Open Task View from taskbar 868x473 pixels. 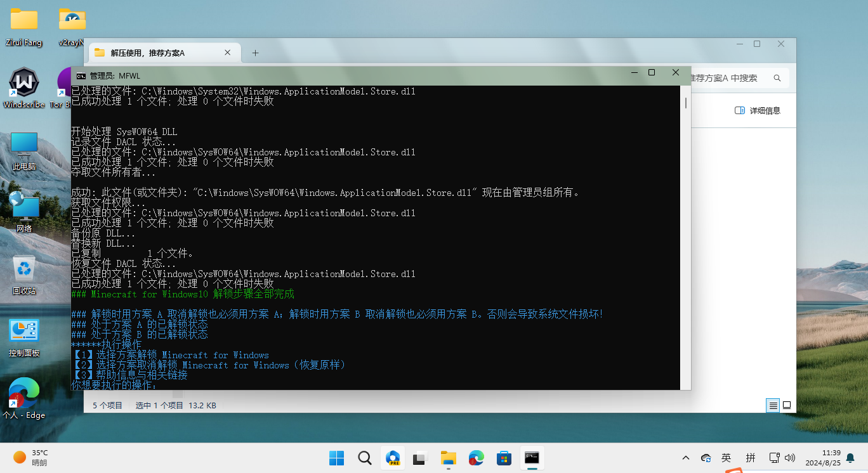(x=420, y=458)
